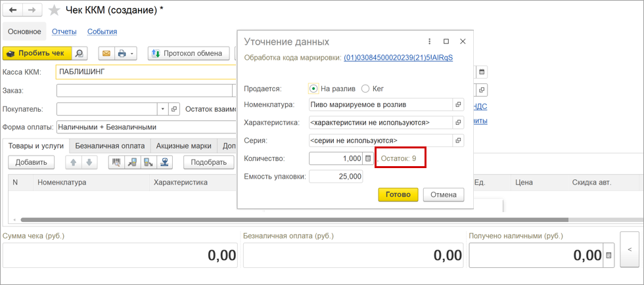The height and width of the screenshot is (285, 644).
Task: Expand the Покупатель dropdown list
Action: [x=162, y=109]
